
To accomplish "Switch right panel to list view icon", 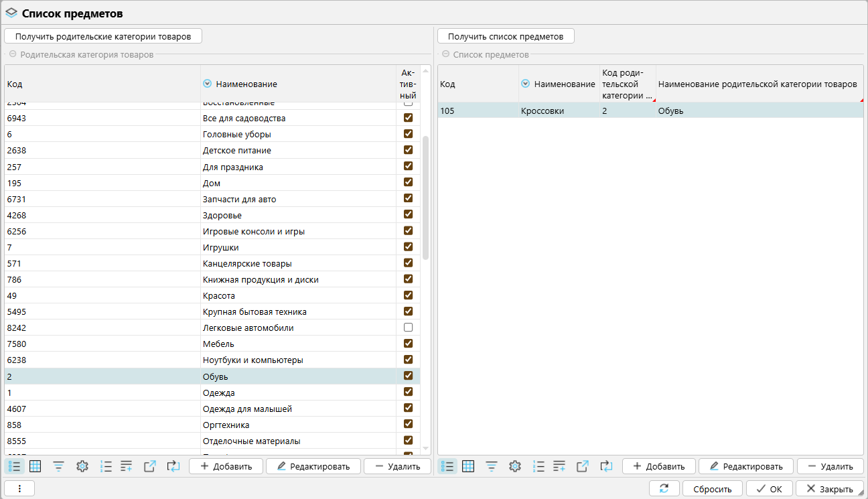I will click(447, 466).
